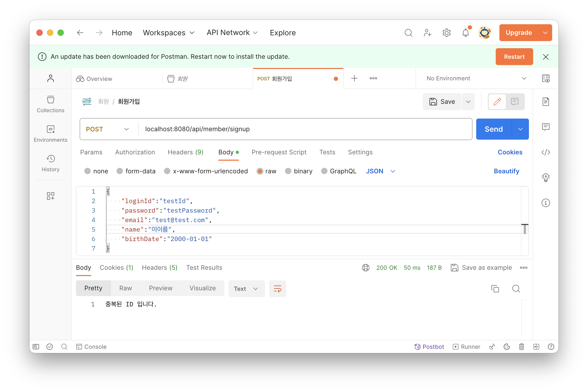Open the Collections sidebar panel

pyautogui.click(x=50, y=104)
